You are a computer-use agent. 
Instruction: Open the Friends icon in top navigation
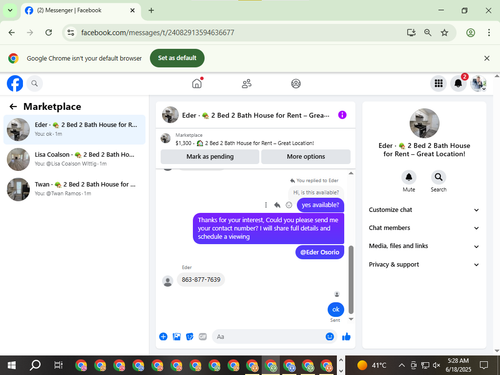247,83
